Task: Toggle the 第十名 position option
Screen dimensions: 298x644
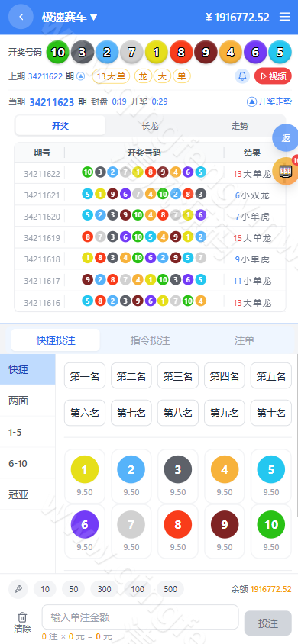Action: 270,413
